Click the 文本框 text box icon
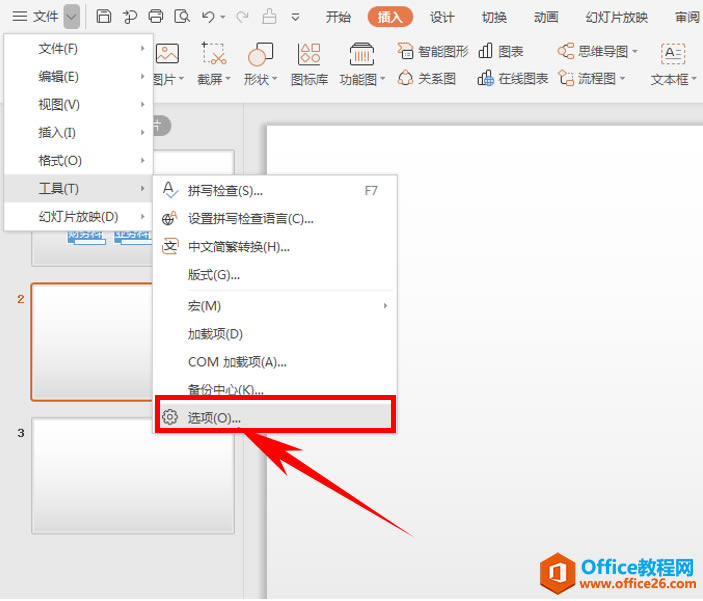This screenshot has width=703, height=601. pyautogui.click(x=673, y=54)
